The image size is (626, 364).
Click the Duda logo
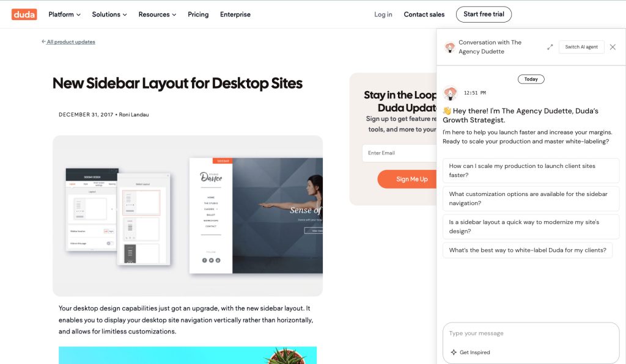click(24, 15)
